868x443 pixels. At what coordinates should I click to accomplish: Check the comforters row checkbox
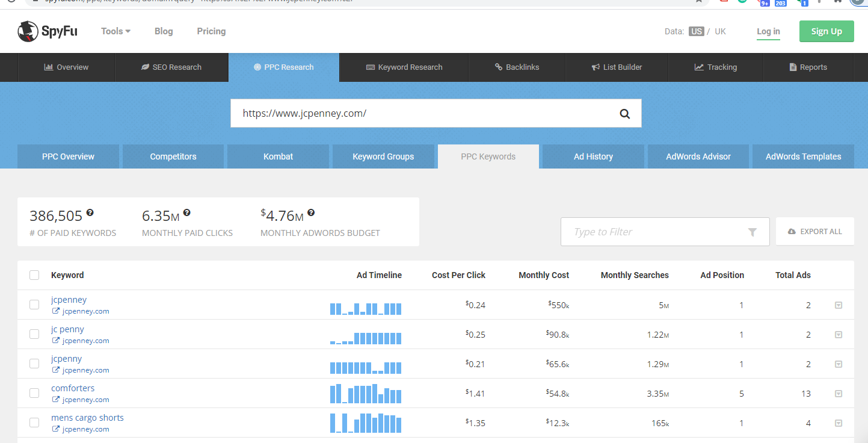point(34,393)
